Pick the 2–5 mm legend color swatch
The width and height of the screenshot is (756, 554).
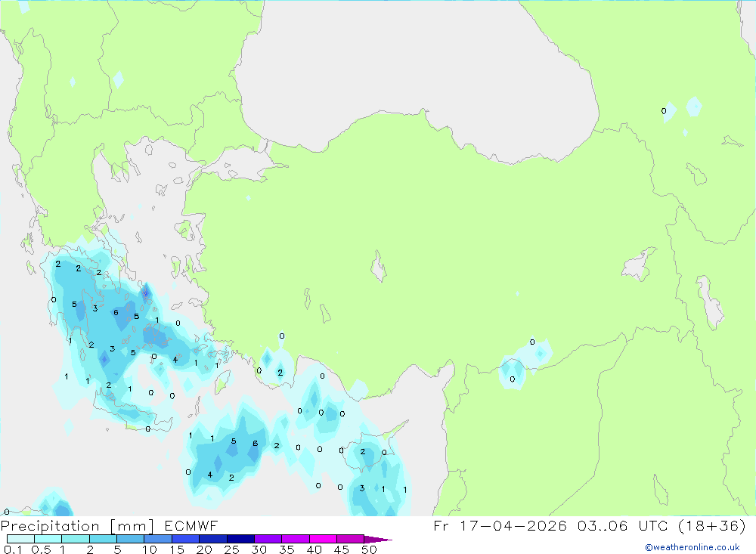[103, 539]
